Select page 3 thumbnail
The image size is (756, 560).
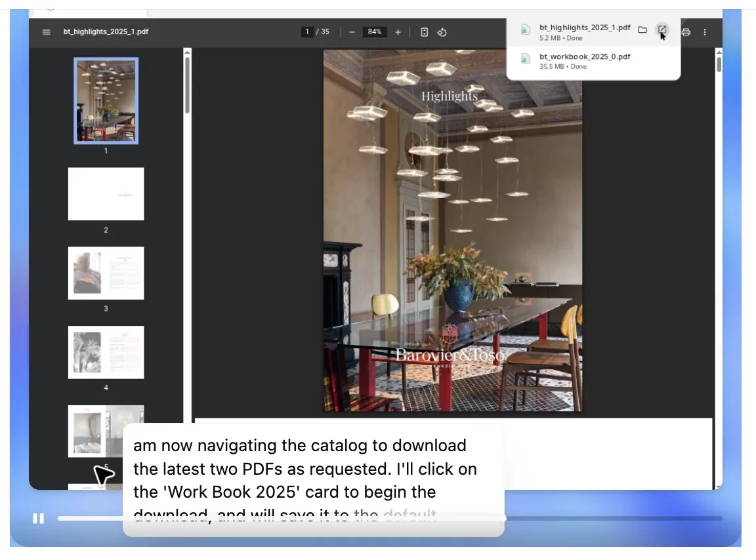[106, 273]
